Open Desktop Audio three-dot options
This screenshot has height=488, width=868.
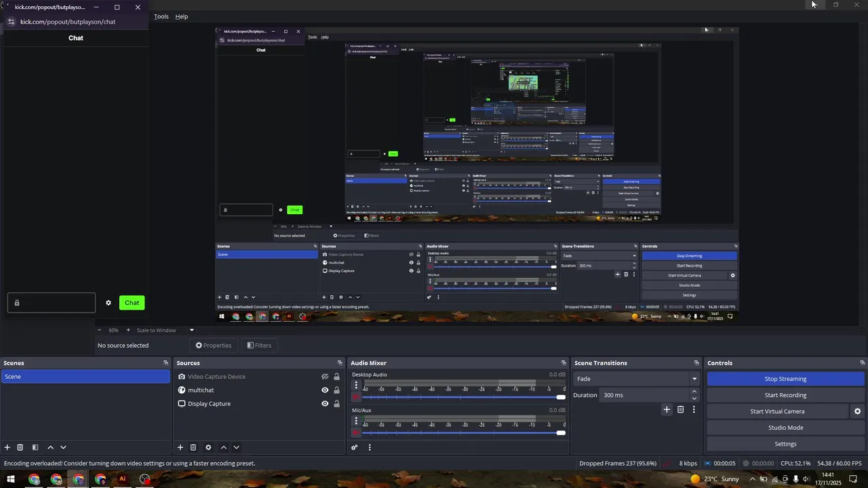tap(356, 385)
